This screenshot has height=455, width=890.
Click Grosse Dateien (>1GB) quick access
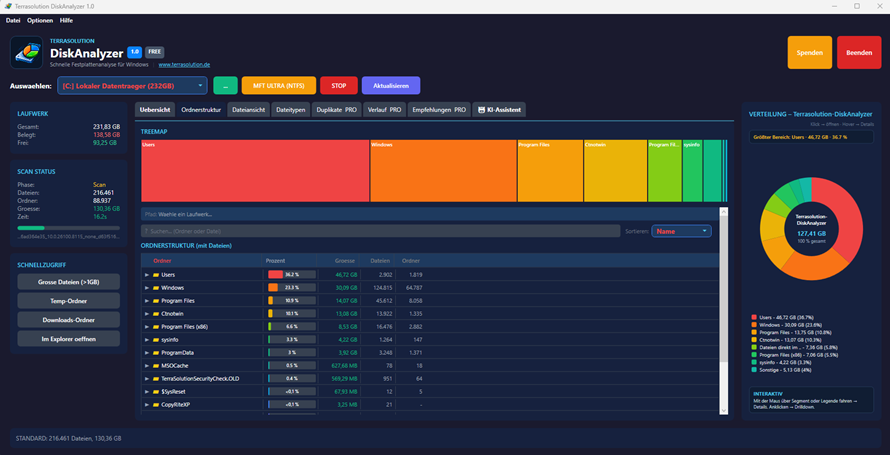click(x=69, y=282)
